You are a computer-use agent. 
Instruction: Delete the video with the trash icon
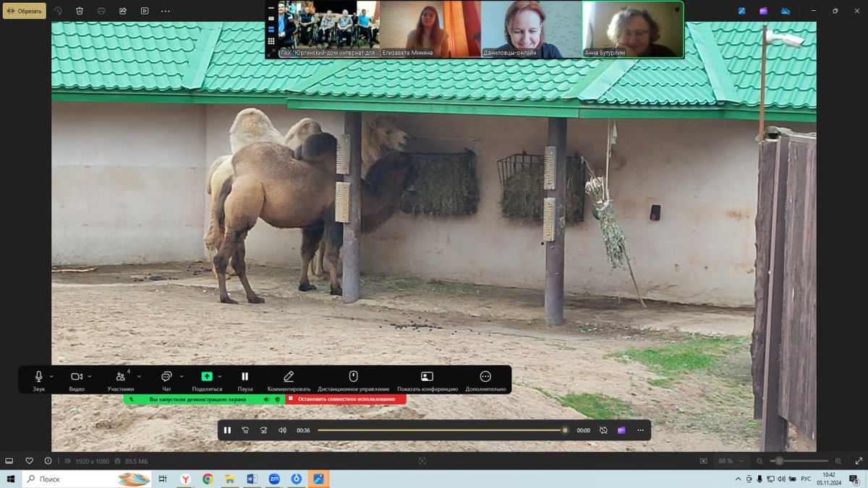80,11
